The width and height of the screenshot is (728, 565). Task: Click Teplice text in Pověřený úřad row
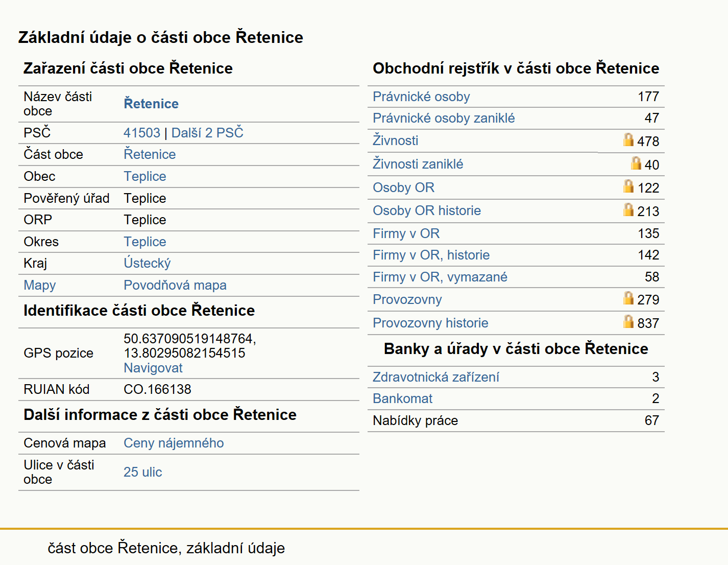(145, 198)
